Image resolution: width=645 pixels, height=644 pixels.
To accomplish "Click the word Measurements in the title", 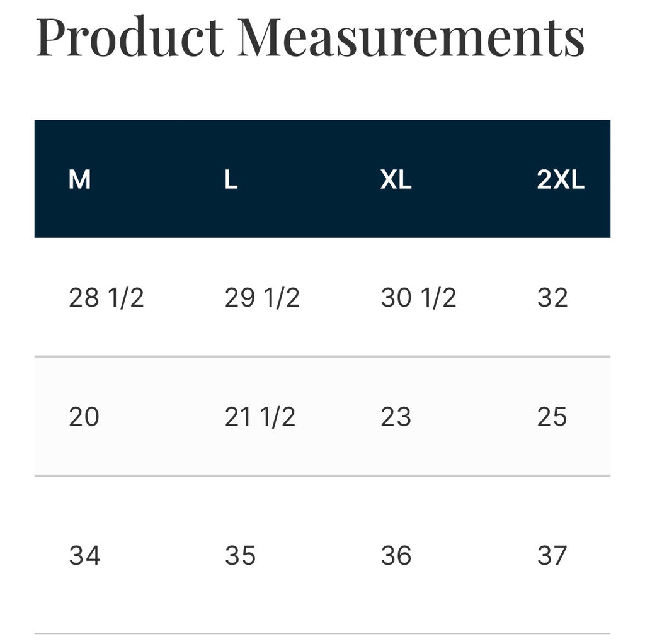I will point(411,37).
